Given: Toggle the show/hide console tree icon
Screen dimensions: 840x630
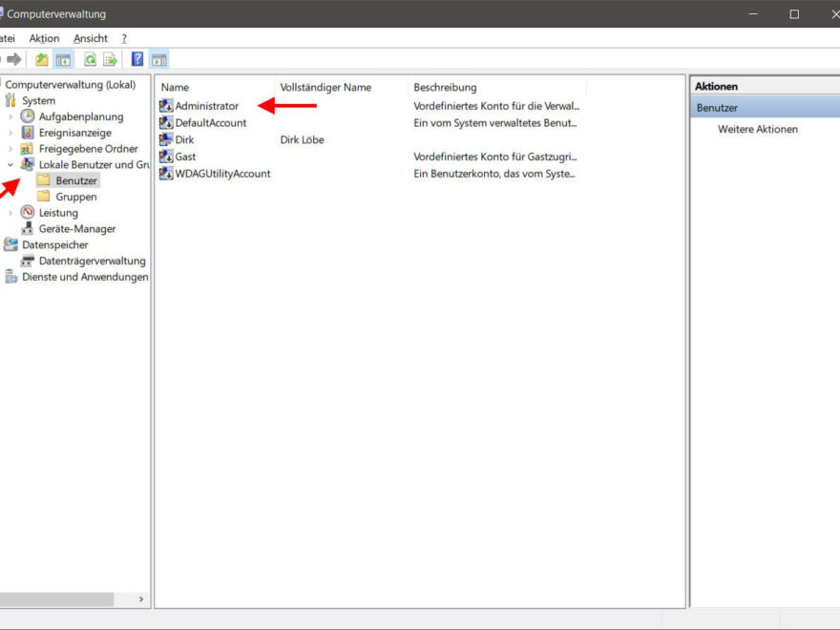Looking at the screenshot, I should pyautogui.click(x=63, y=59).
